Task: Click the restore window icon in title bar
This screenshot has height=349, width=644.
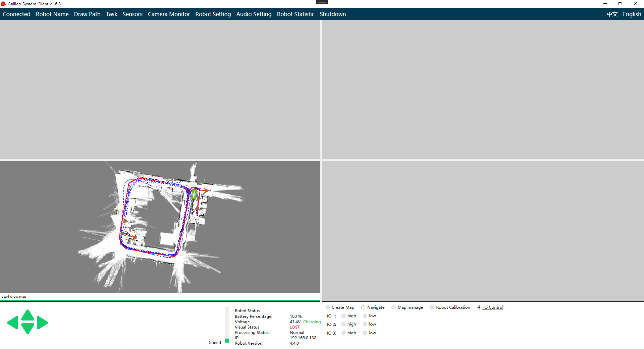Action: click(620, 4)
